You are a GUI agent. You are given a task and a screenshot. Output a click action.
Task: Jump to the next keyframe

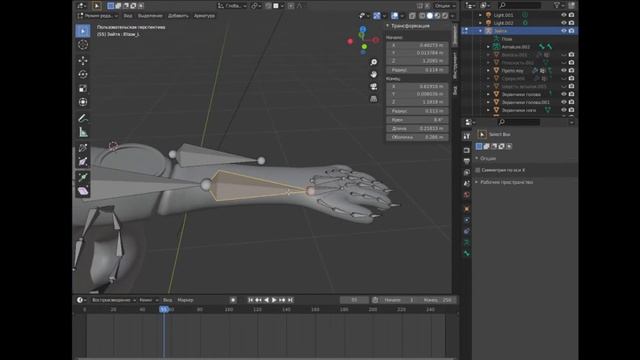pyautogui.click(x=282, y=300)
